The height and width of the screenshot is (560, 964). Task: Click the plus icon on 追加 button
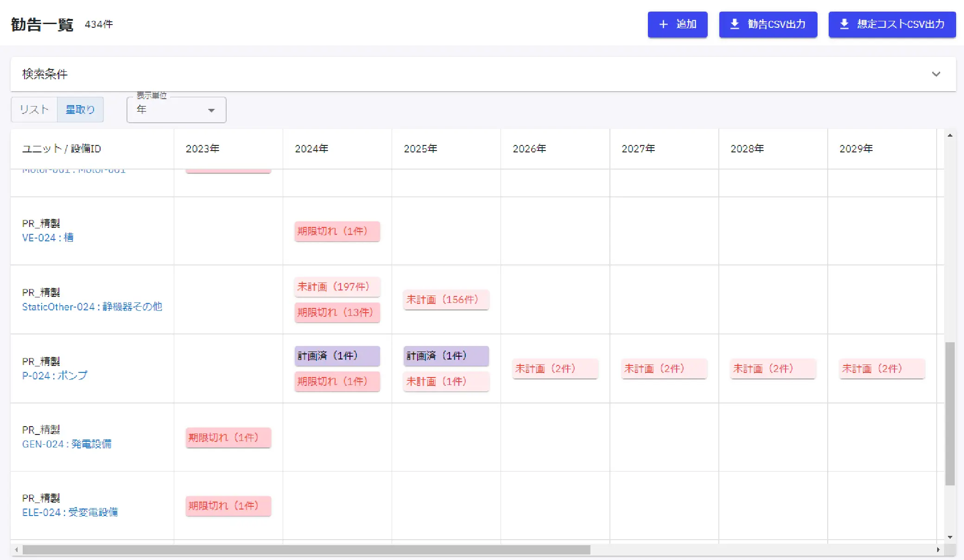coord(663,25)
